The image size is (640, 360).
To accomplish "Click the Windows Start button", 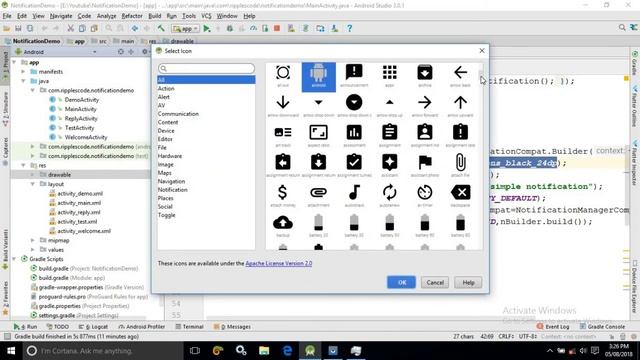I will [11, 351].
